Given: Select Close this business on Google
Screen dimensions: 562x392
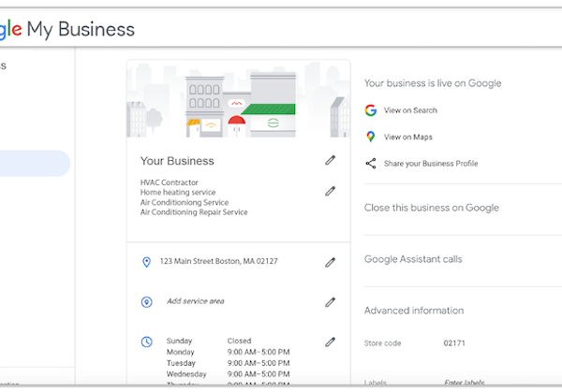Looking at the screenshot, I should [x=431, y=208].
